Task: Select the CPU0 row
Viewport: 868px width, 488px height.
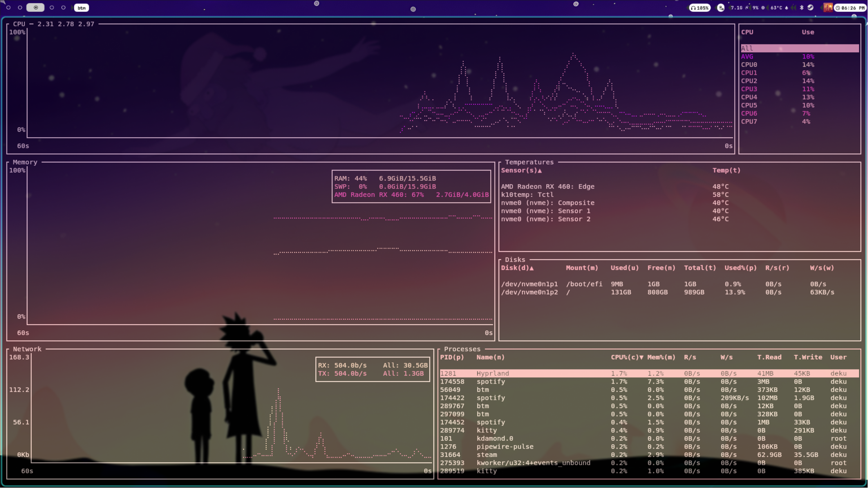Action: 800,65
